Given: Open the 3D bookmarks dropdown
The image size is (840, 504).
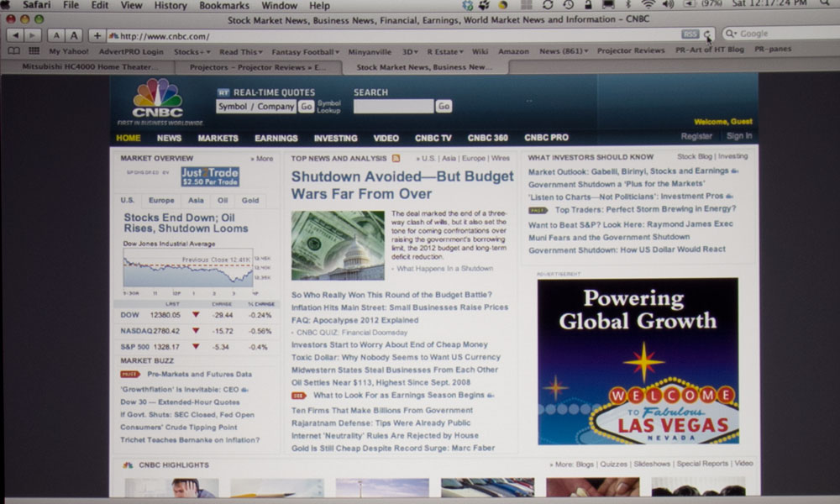Looking at the screenshot, I should coord(410,52).
